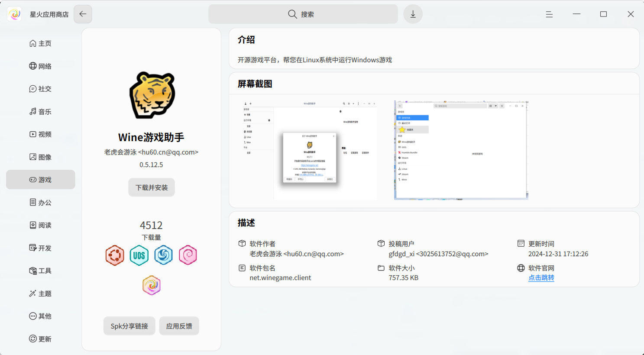Open the 阅读 reading category
Viewport: 644px width, 355px height.
[x=41, y=225]
